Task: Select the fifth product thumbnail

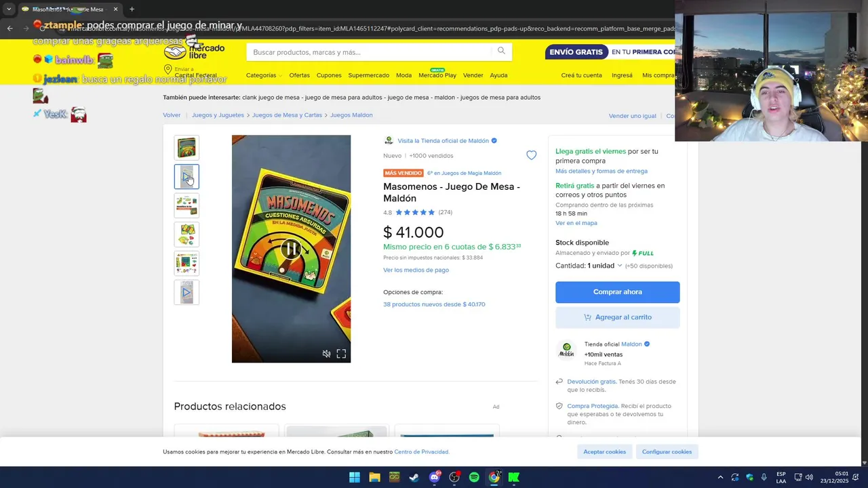Action: [186, 264]
